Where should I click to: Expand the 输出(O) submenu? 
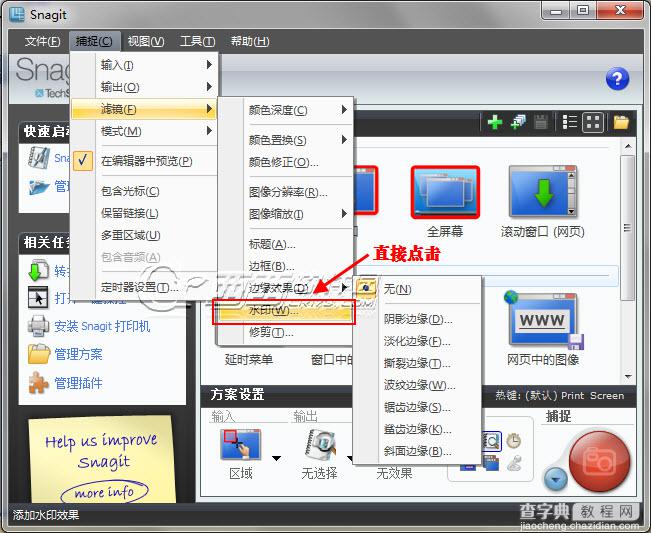pyautogui.click(x=144, y=87)
